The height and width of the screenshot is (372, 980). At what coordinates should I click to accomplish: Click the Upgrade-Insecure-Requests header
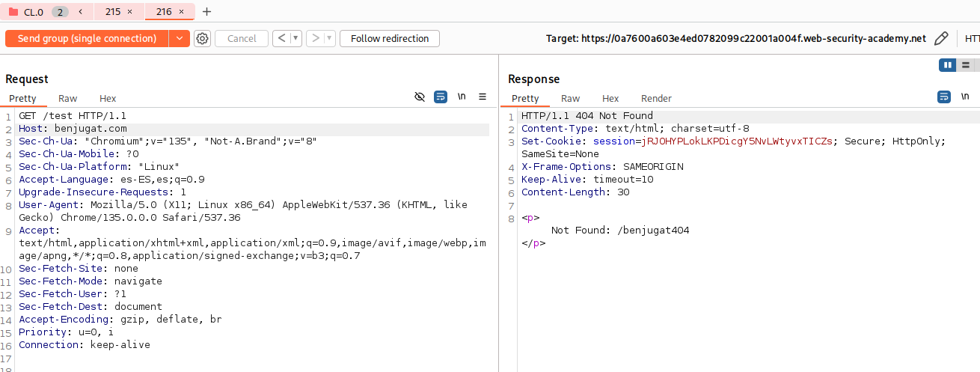(x=102, y=192)
